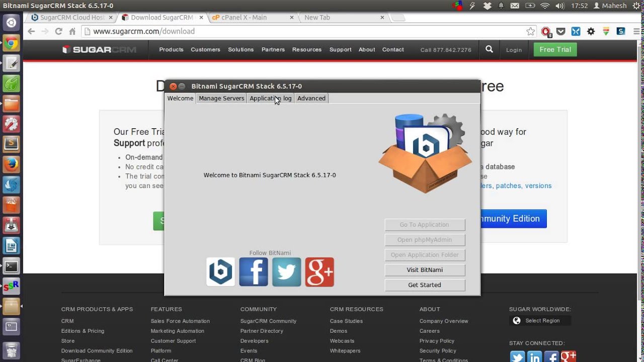Close the New Tab browser tab
Screen dimensions: 644x362
click(x=382, y=17)
